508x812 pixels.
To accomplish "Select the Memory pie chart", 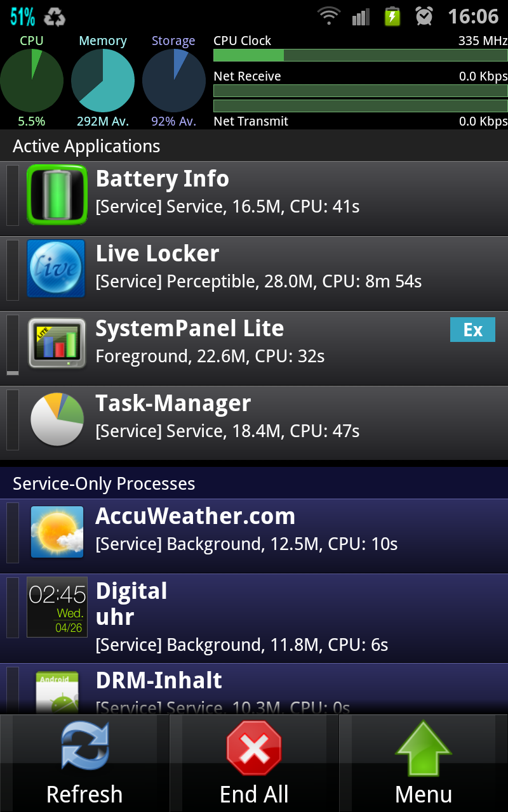I will (x=103, y=81).
